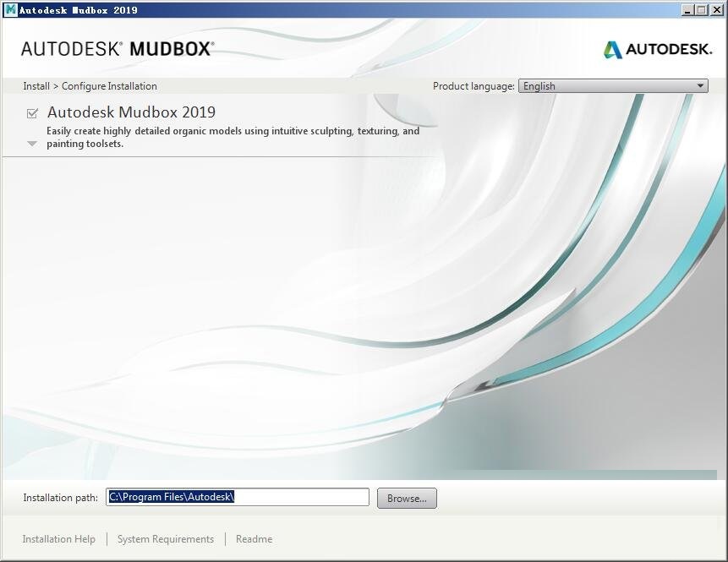Click inside the installation path field
The height and width of the screenshot is (562, 728).
[239, 497]
